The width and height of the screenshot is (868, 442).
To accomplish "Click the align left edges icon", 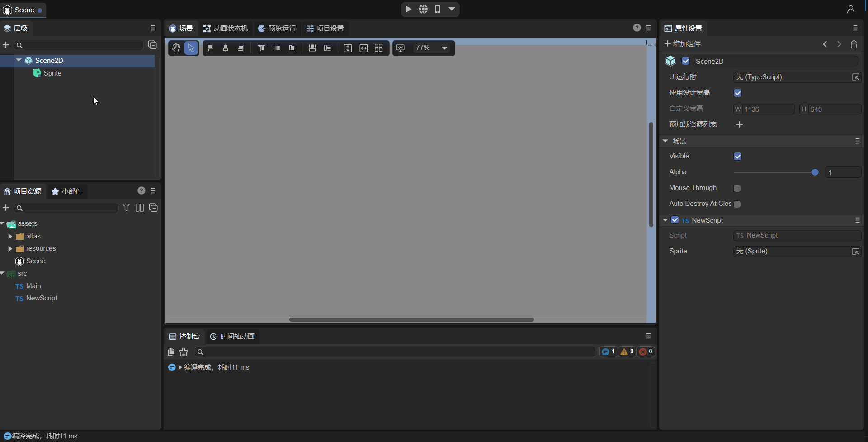I will click(210, 48).
